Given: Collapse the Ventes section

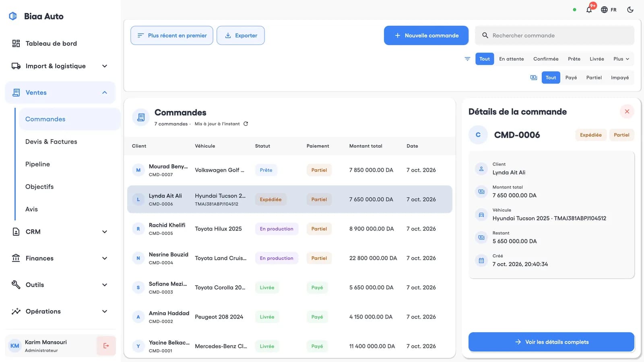Looking at the screenshot, I should (x=60, y=93).
